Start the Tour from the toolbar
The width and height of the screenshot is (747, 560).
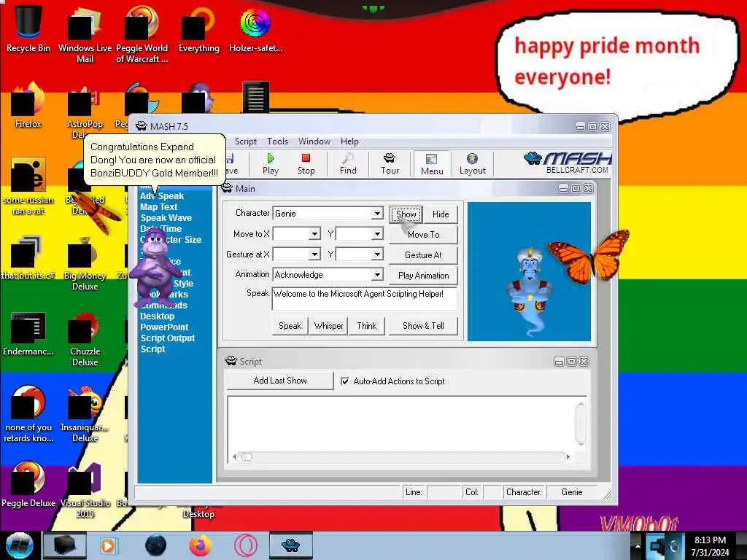coord(390,164)
